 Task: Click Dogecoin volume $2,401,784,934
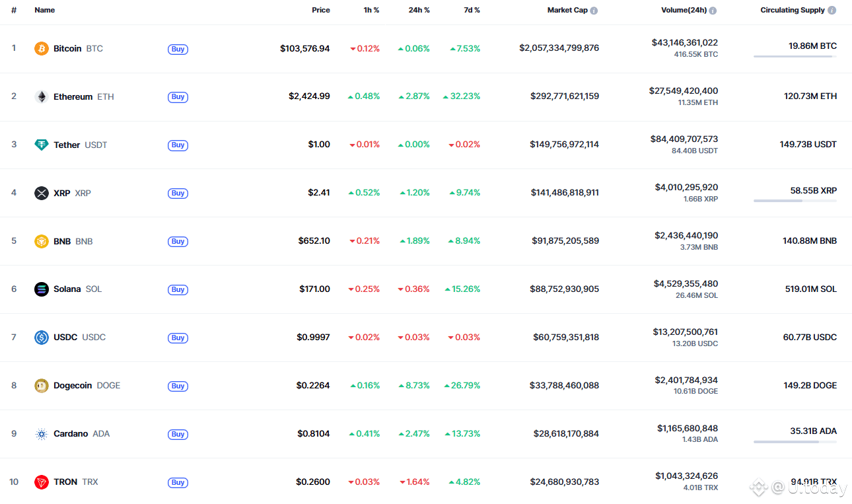[x=686, y=380]
